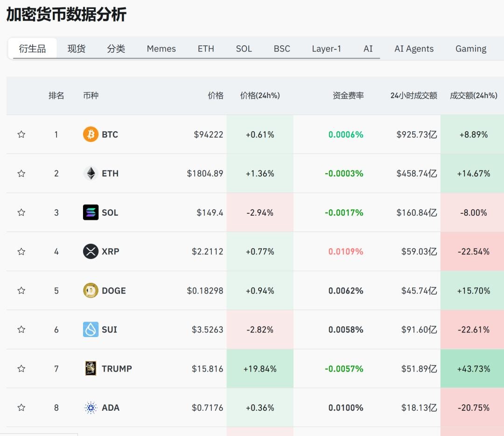Click TRUMP's +19.84% price change cell

pos(260,368)
